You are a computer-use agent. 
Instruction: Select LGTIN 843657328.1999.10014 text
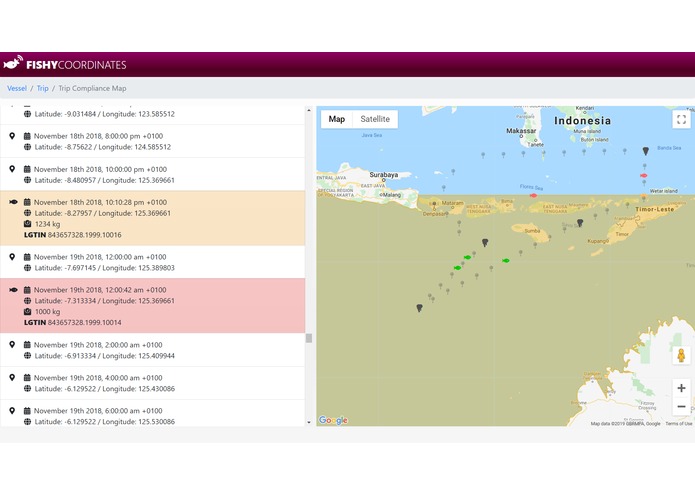[x=73, y=323]
